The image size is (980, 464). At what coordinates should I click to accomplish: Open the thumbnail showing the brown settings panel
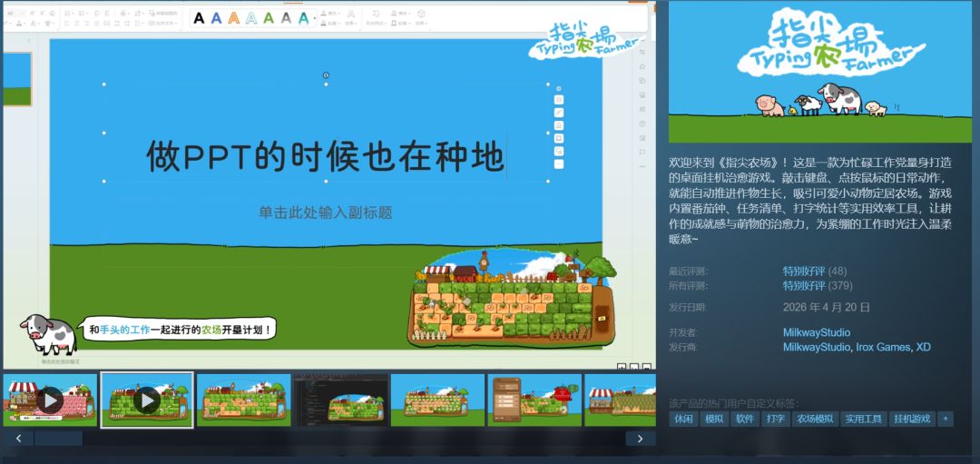pos(534,400)
